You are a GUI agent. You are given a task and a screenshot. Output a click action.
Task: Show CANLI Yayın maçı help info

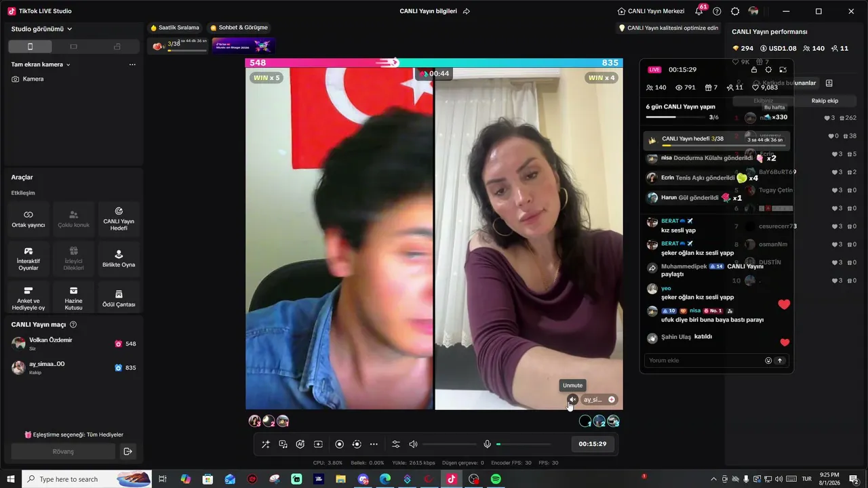point(73,325)
